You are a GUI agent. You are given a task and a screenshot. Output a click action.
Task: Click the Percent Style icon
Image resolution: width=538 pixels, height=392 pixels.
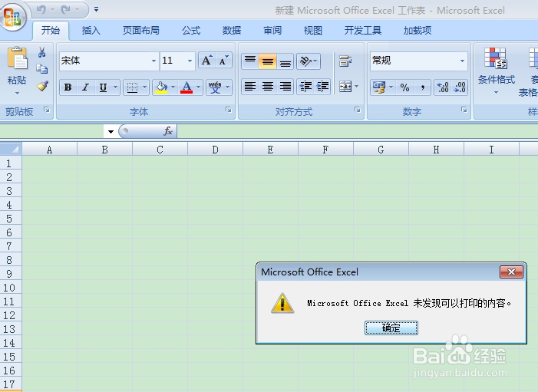[405, 87]
